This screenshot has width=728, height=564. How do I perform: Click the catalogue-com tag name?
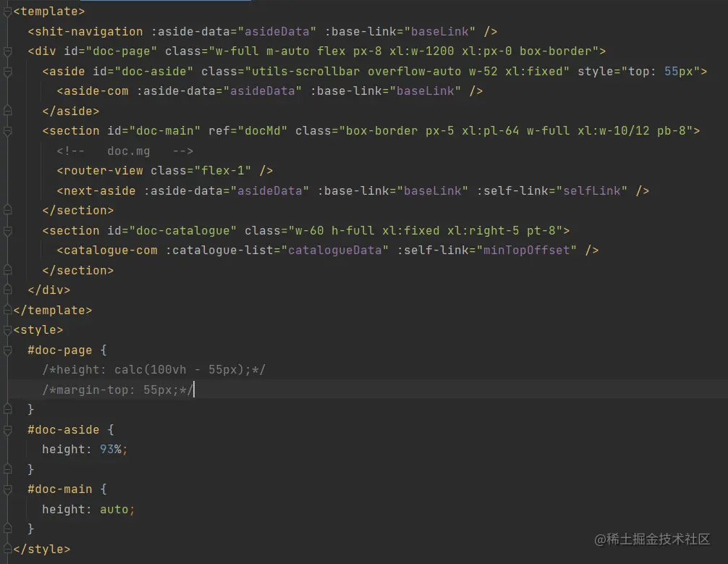111,251
